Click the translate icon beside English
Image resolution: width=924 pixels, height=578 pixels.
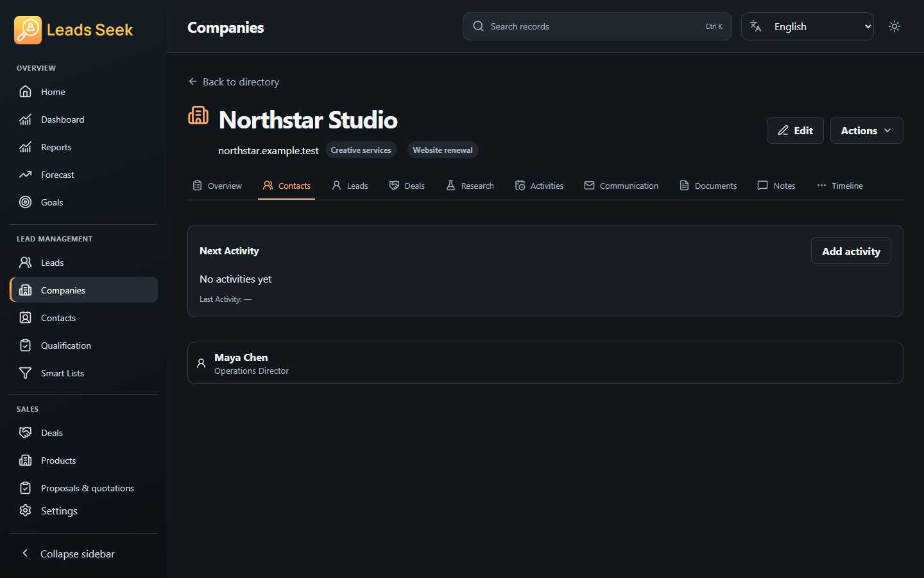[x=756, y=26]
